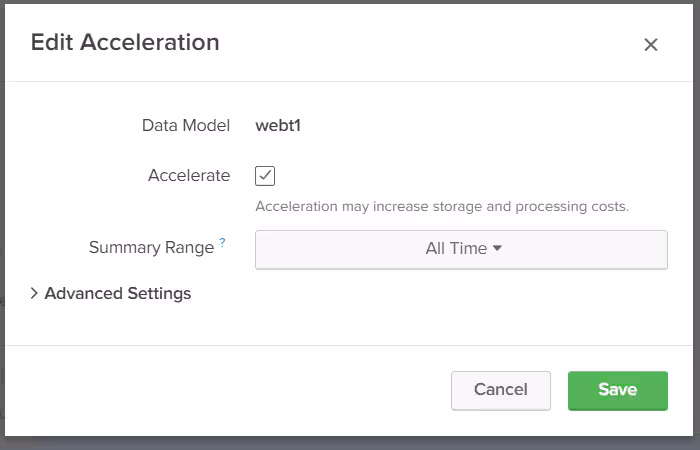The image size is (700, 450).
Task: Click the webt1 data model name
Action: [x=280, y=126]
